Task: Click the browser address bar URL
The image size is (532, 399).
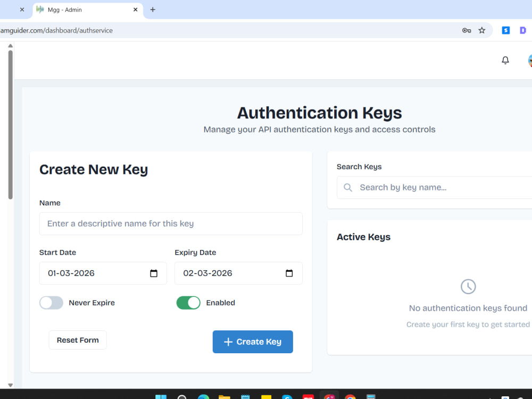Action: pos(56,30)
